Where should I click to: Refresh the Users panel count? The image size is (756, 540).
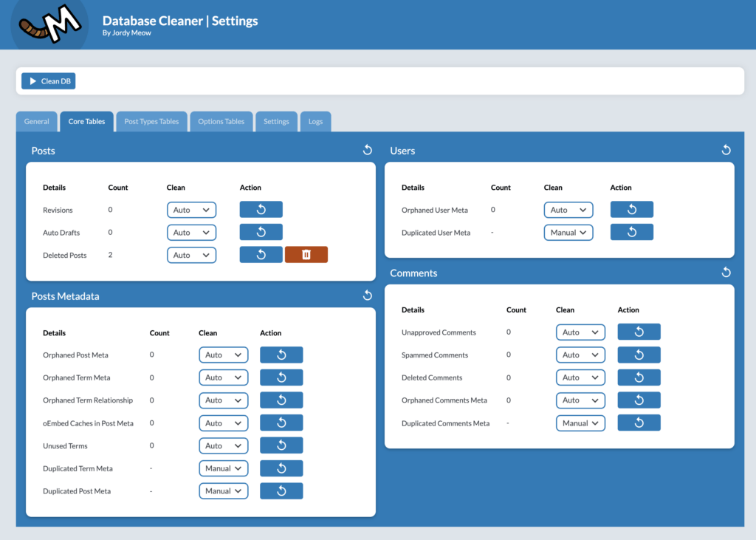pos(726,150)
